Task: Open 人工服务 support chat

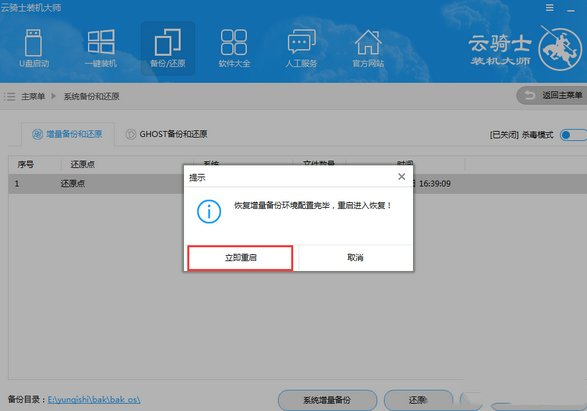Action: click(301, 48)
